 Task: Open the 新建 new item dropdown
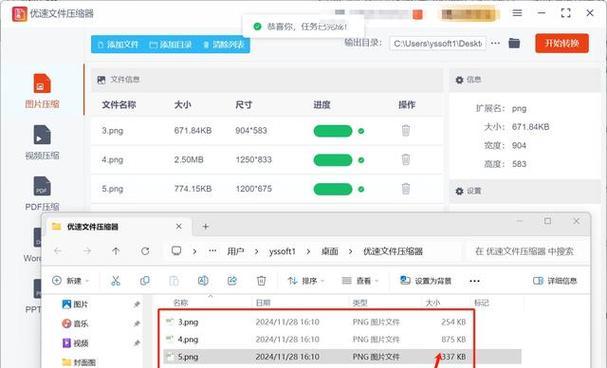click(x=70, y=281)
